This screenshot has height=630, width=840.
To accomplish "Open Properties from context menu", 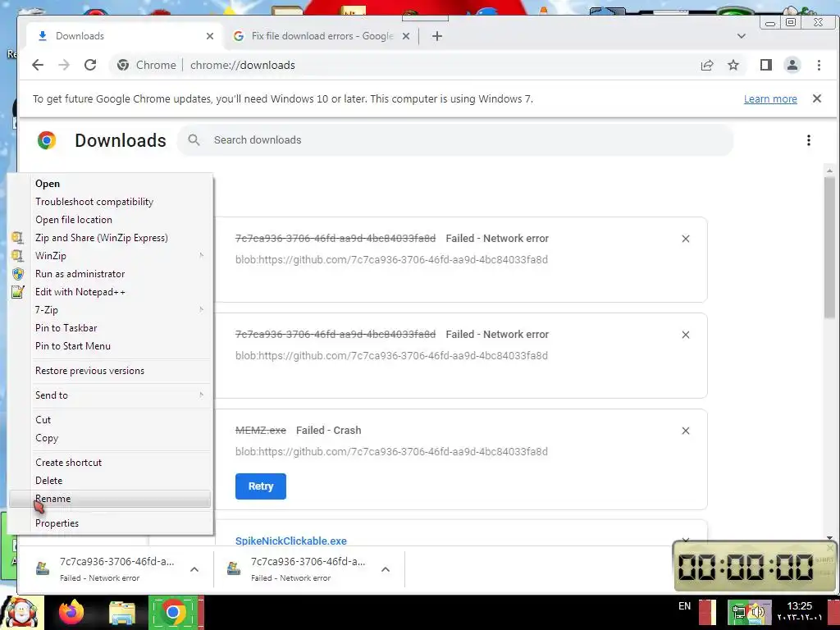I will [110, 523].
